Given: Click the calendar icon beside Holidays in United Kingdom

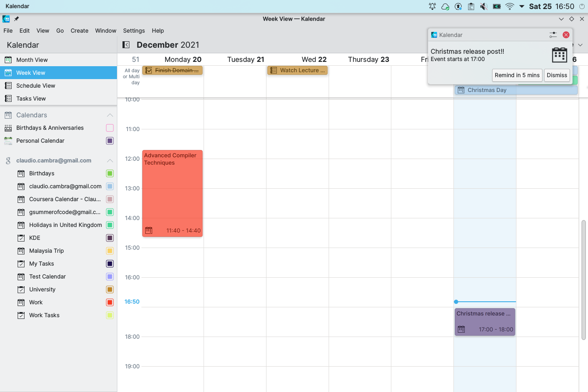Looking at the screenshot, I should (x=21, y=225).
